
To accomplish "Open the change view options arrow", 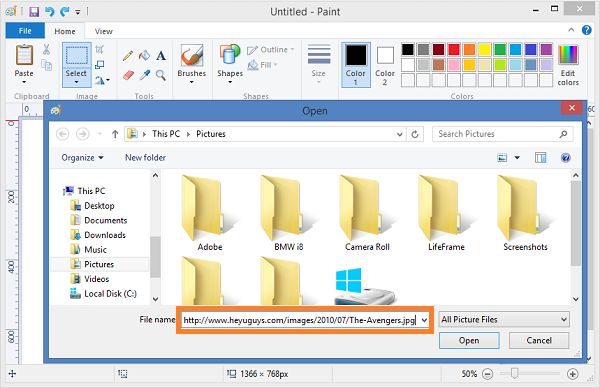I will tap(517, 158).
